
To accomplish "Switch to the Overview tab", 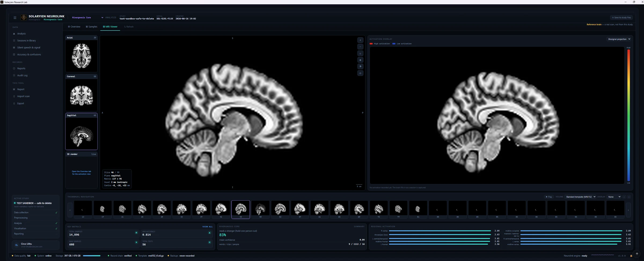I will click(x=74, y=27).
